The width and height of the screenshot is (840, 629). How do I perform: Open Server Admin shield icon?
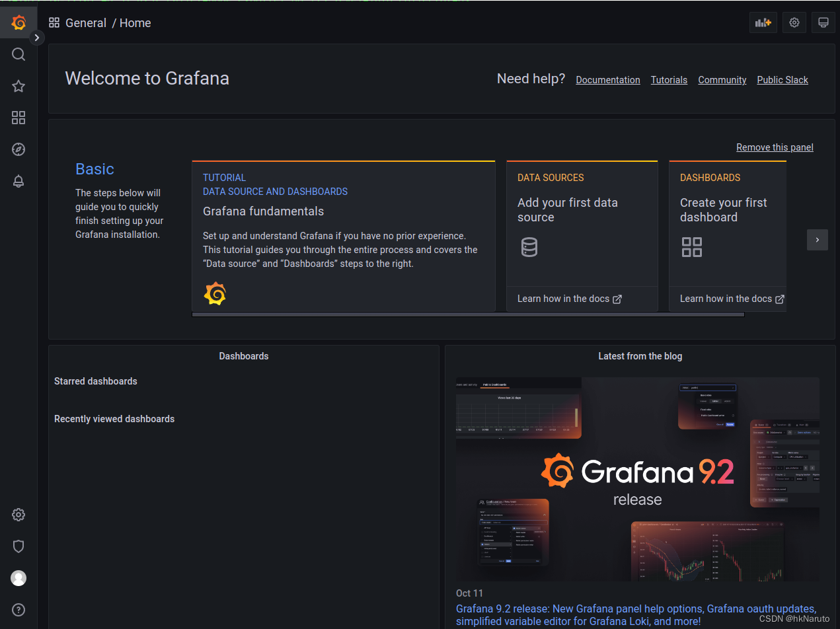pyautogui.click(x=19, y=546)
